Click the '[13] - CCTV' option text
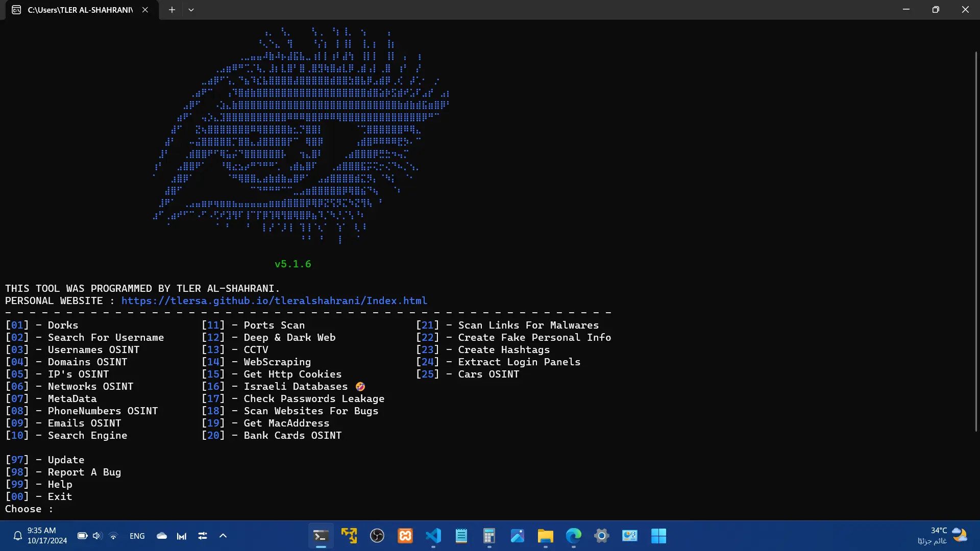 [235, 350]
